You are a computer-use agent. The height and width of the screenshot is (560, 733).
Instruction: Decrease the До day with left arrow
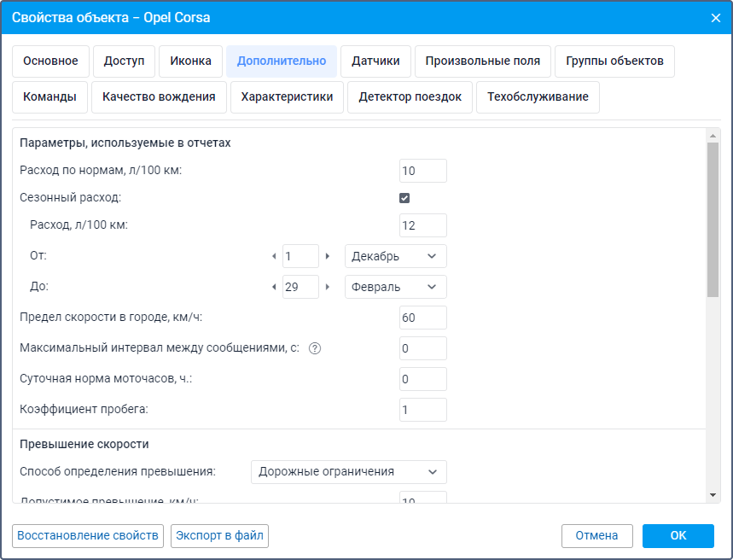[x=274, y=287]
